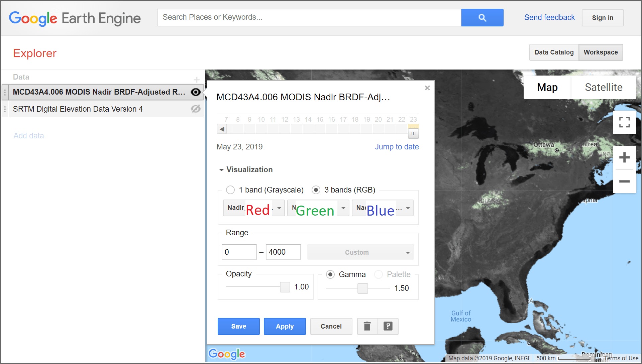
Task: Click the Apply button
Action: coord(285,326)
